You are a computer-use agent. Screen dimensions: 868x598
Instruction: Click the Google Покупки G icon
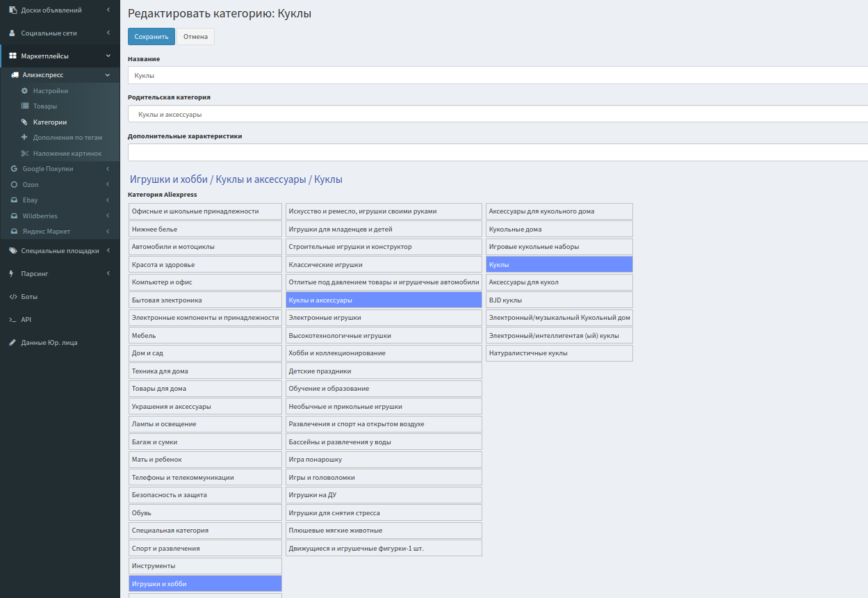[15, 169]
